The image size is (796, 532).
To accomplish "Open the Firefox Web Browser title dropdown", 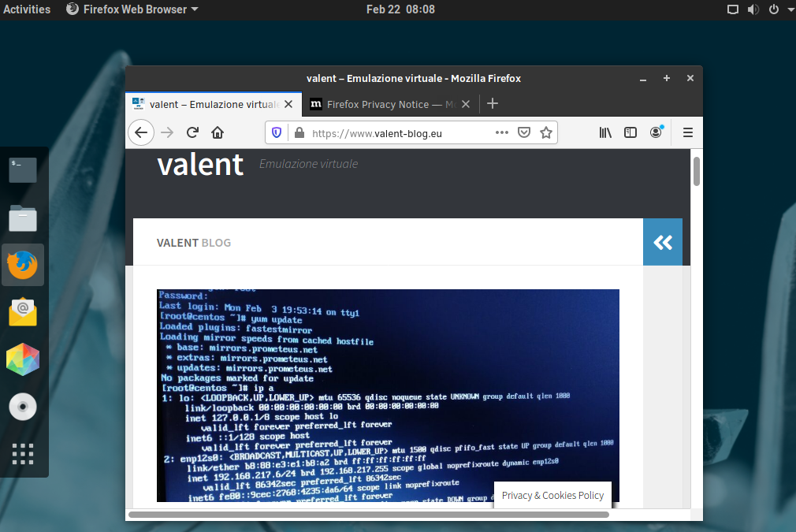I will [131, 9].
